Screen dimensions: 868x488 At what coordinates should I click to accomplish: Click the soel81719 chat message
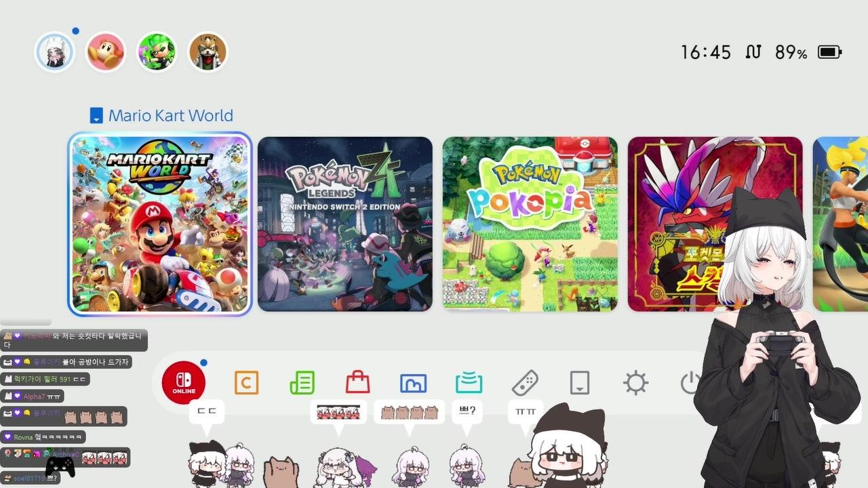31,479
